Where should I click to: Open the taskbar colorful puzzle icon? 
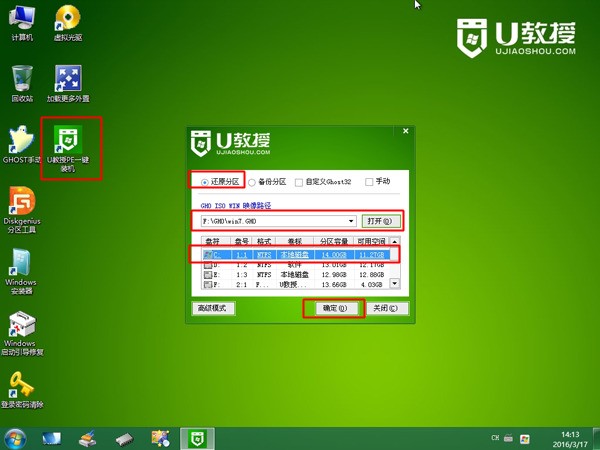[x=160, y=439]
